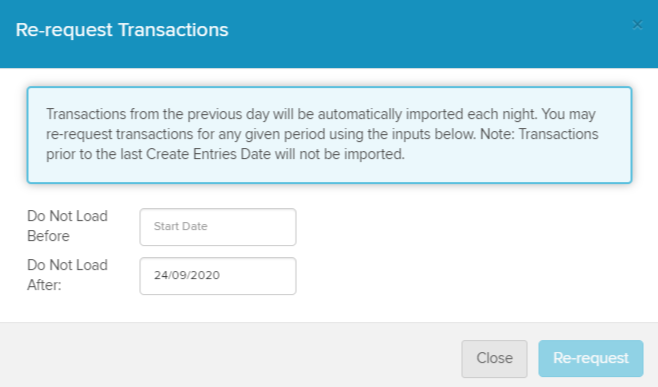Click the 'Note: Transactions' sentence in the notice

539,134
